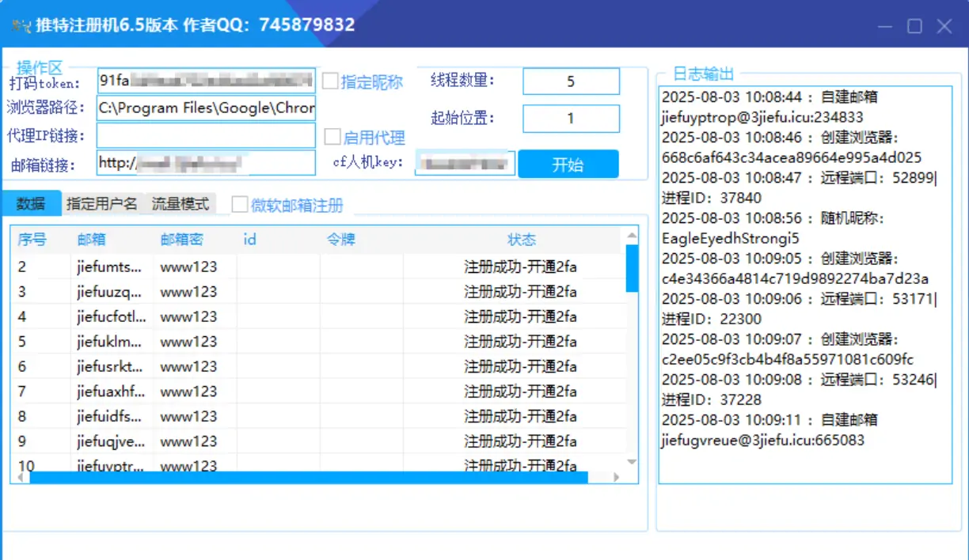Click the id column header

coord(249,240)
